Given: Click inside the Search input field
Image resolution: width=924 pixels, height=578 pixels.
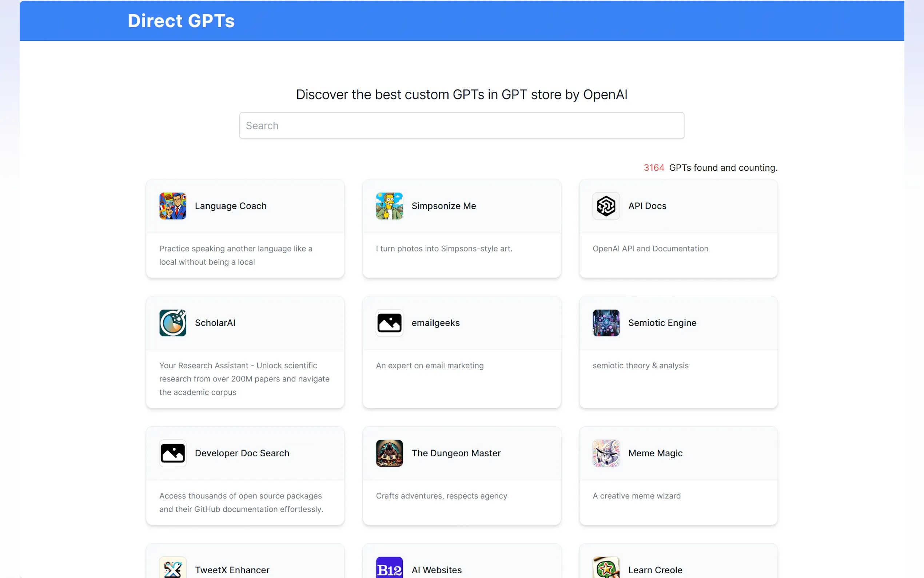Looking at the screenshot, I should point(461,125).
